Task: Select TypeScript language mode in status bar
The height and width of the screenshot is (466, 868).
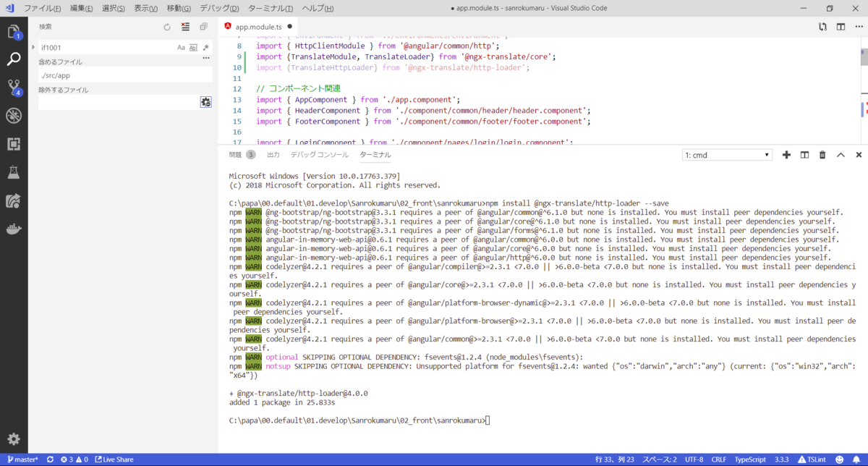Action: (750, 459)
